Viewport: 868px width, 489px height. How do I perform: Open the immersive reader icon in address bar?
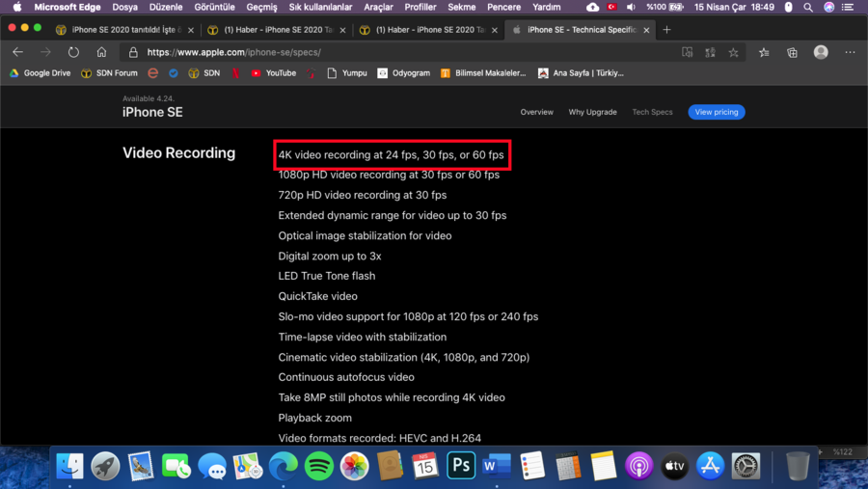click(x=687, y=53)
